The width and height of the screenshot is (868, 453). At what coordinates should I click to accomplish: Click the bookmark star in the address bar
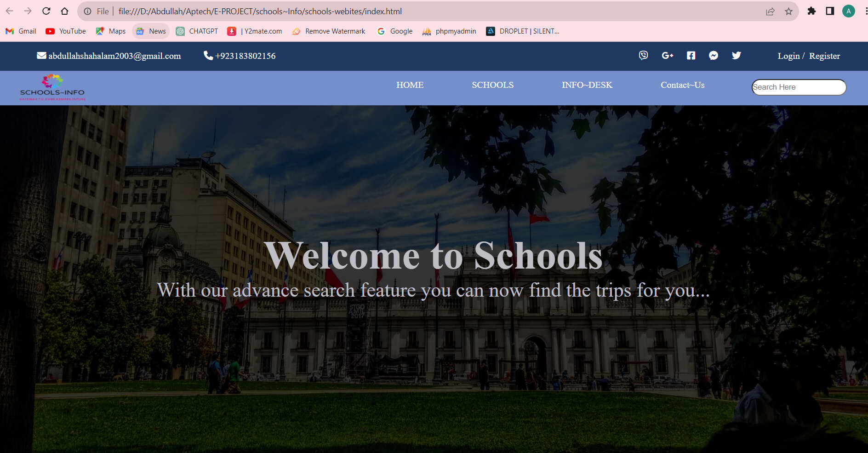coord(789,11)
